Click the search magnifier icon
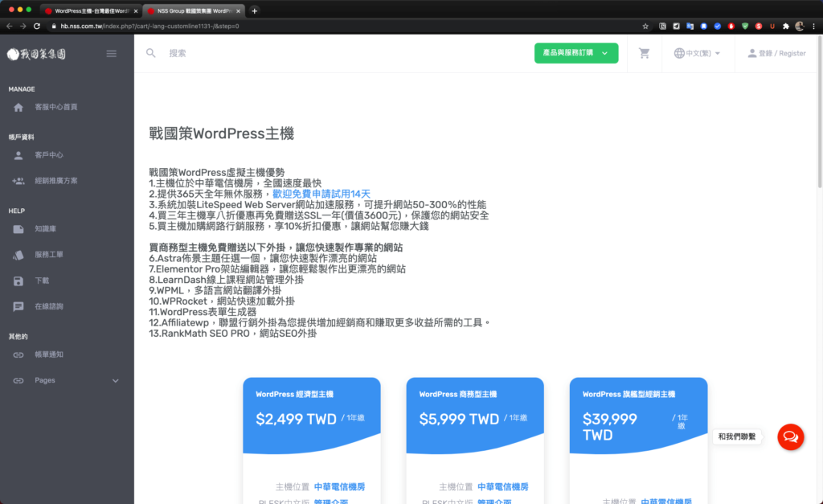The image size is (823, 504). (x=150, y=53)
